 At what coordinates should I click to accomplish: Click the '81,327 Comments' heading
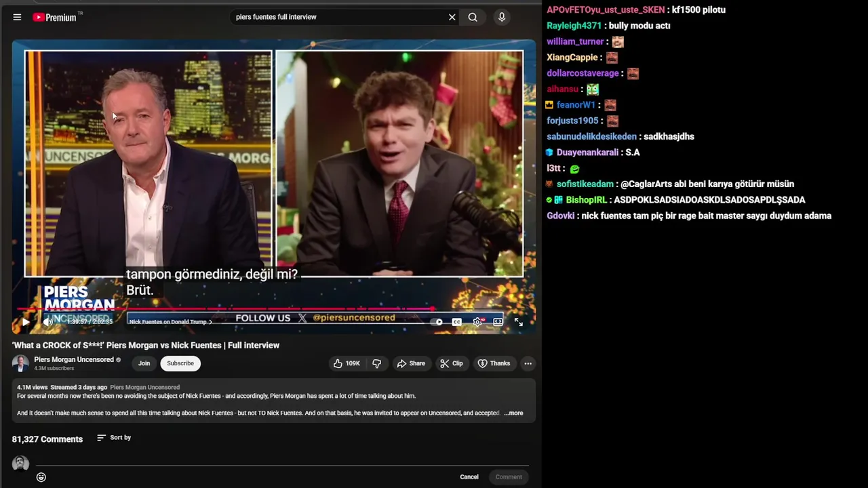pos(47,439)
